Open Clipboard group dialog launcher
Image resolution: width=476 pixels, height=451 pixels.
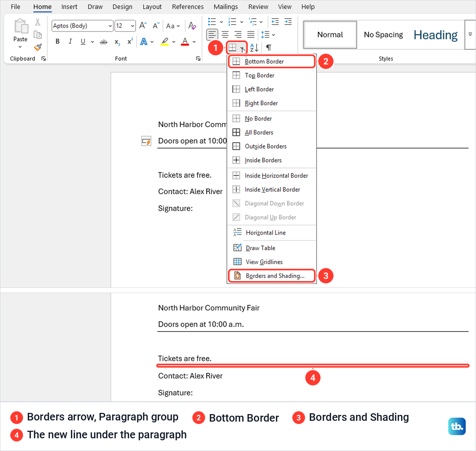tap(44, 58)
